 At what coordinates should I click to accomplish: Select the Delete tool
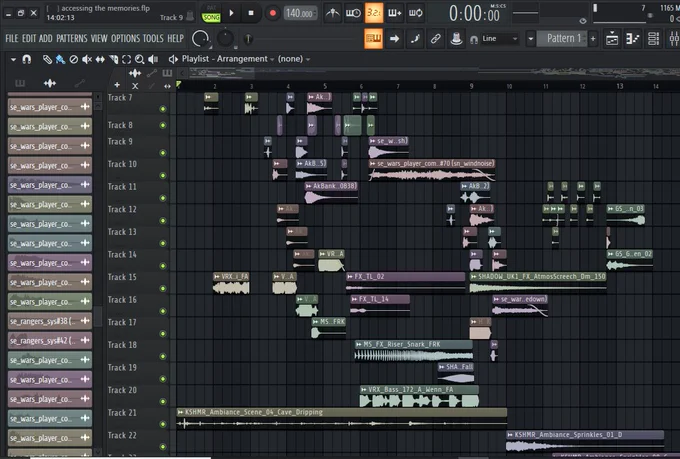[x=74, y=59]
